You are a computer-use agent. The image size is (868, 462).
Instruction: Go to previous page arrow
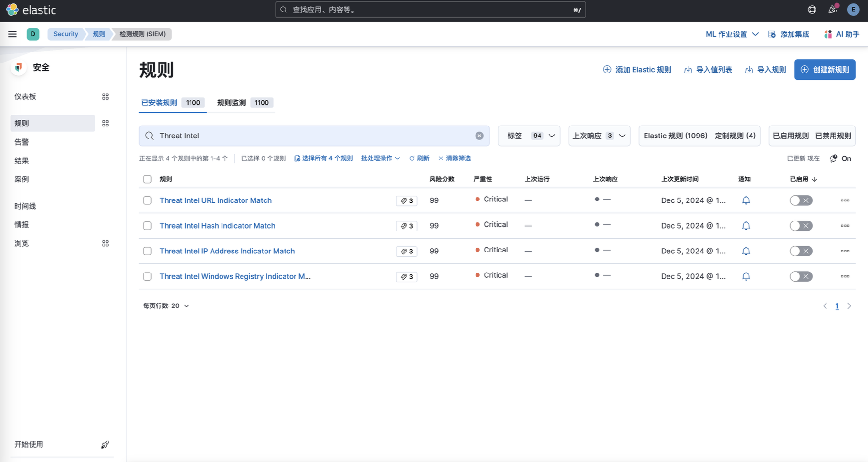click(x=825, y=306)
